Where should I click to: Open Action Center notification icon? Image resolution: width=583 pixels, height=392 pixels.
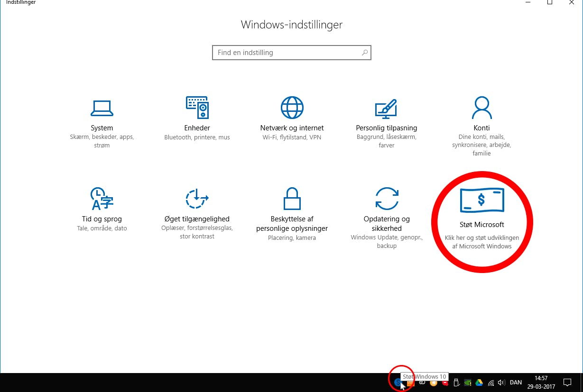(566, 382)
